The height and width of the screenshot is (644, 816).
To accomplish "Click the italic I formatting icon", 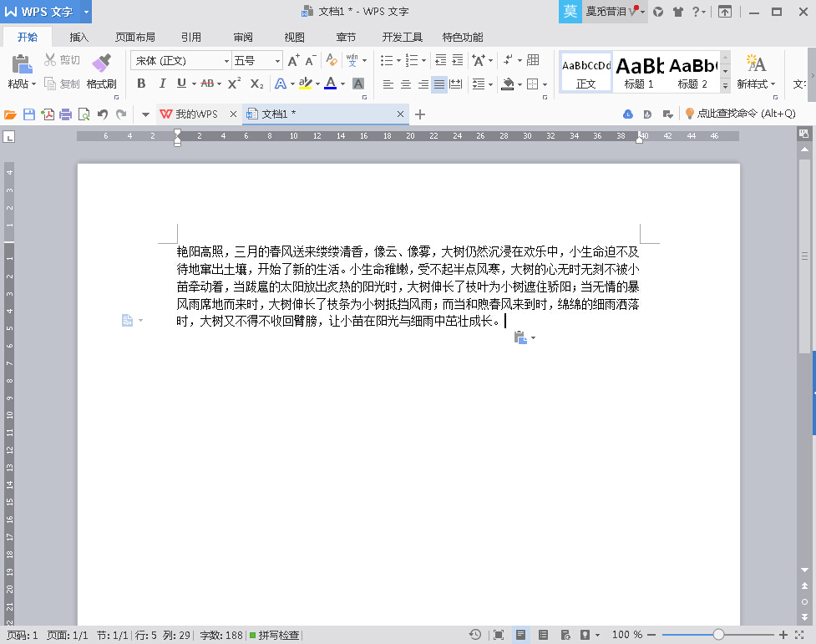I will 162,84.
